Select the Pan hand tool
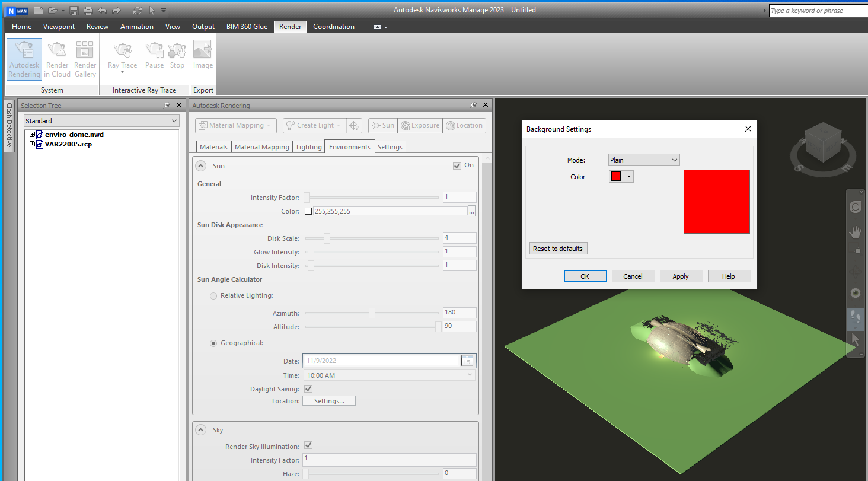 pyautogui.click(x=856, y=232)
